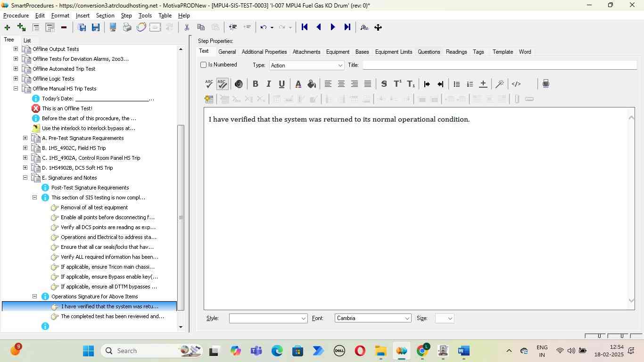
Task: Click the undo arrow icon
Action: (264, 27)
